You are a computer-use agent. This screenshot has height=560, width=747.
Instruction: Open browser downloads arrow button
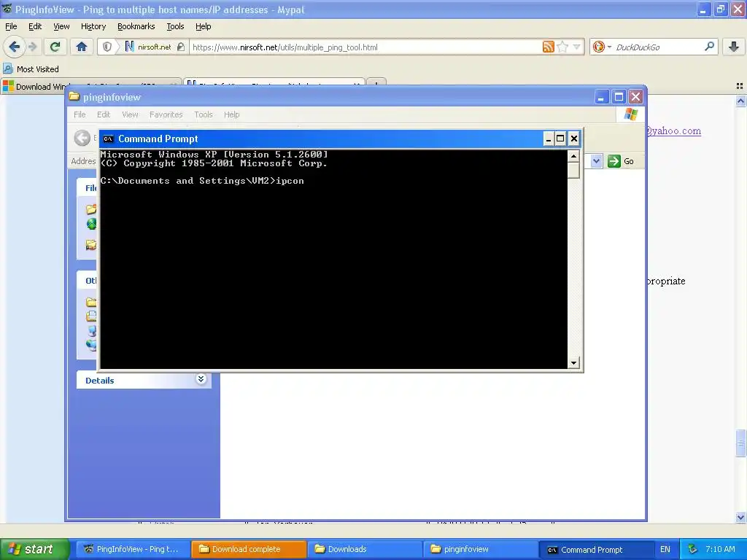tap(734, 47)
